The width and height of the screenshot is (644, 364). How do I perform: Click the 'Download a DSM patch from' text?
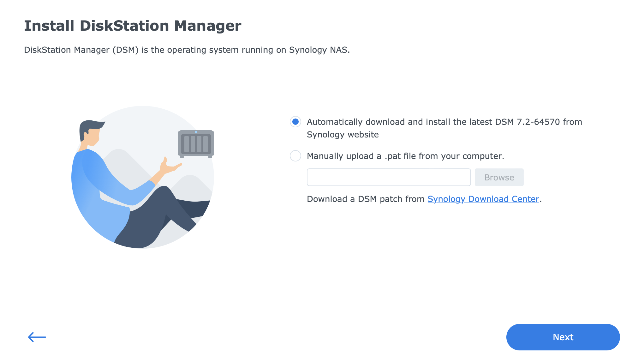366,199
